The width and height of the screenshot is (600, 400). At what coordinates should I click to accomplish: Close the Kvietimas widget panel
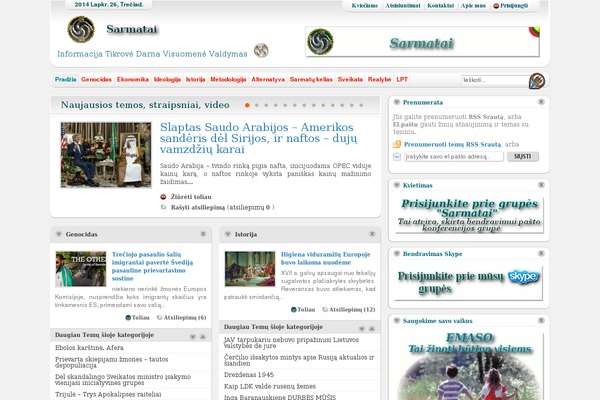[x=540, y=185]
